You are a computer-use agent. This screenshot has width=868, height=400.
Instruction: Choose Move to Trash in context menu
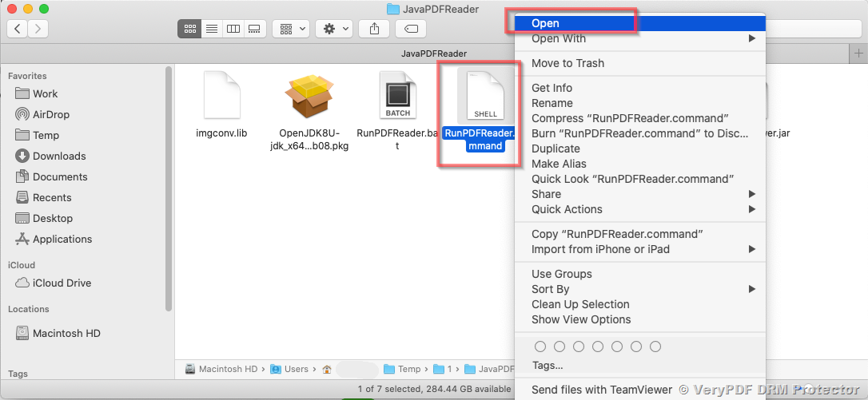567,63
